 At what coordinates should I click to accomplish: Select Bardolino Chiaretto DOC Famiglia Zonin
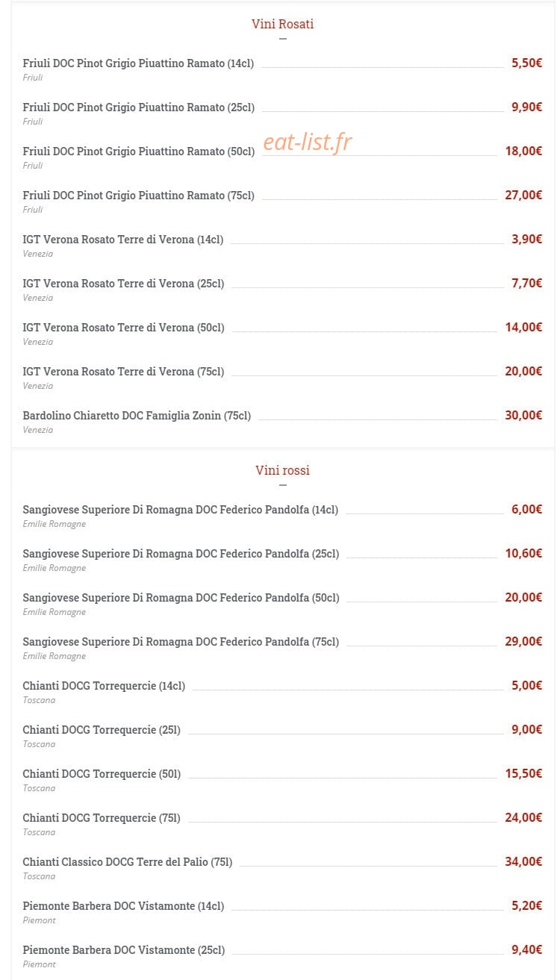[137, 416]
